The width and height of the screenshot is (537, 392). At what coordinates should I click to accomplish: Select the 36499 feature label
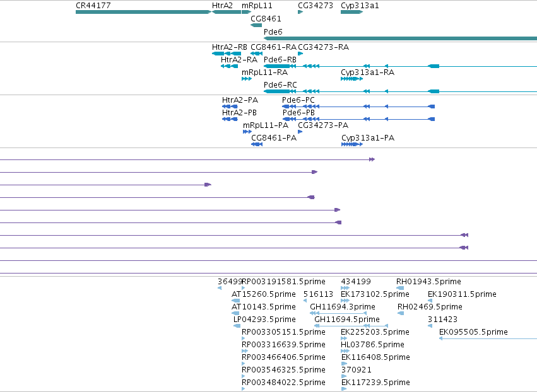[x=230, y=282]
